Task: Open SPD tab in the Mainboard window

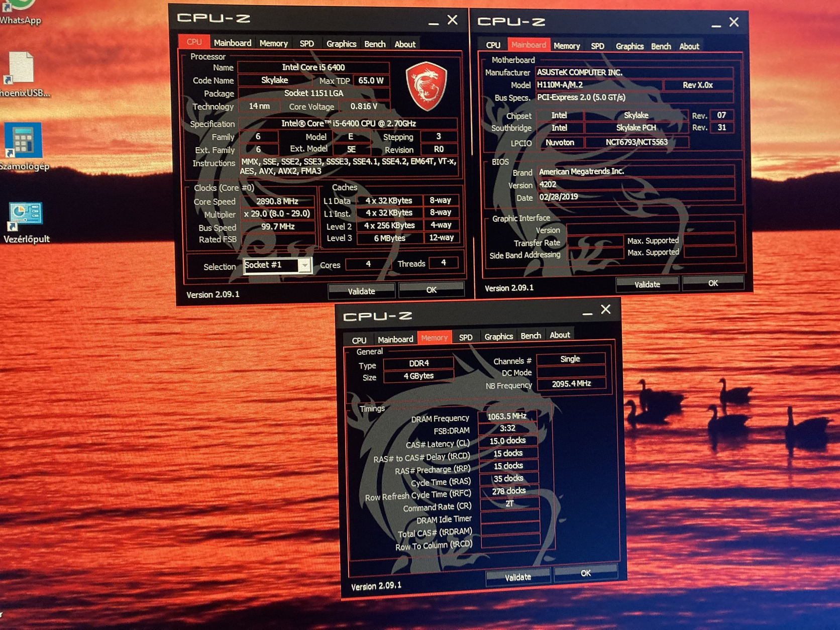Action: [x=597, y=46]
